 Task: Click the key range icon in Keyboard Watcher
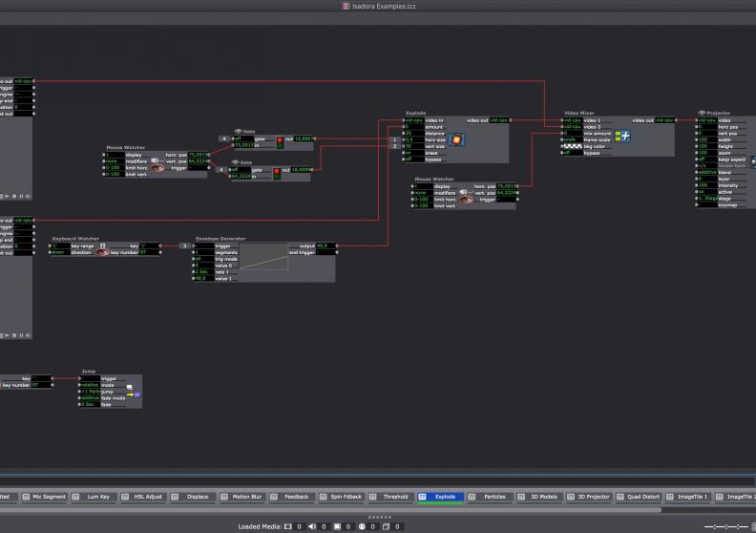pos(102,246)
